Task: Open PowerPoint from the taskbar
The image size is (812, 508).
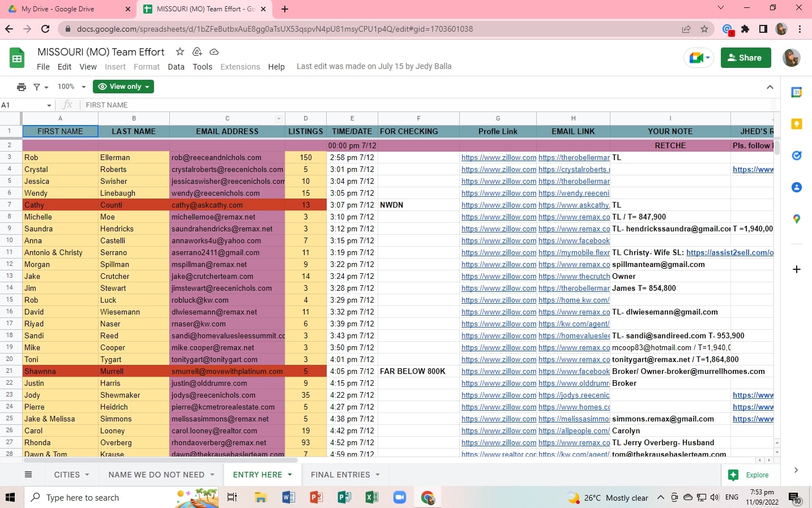Action: (x=316, y=497)
